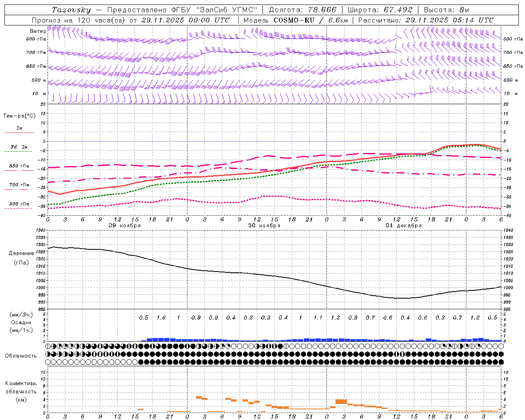Click the "29 ноября" date label

[x=125, y=226]
